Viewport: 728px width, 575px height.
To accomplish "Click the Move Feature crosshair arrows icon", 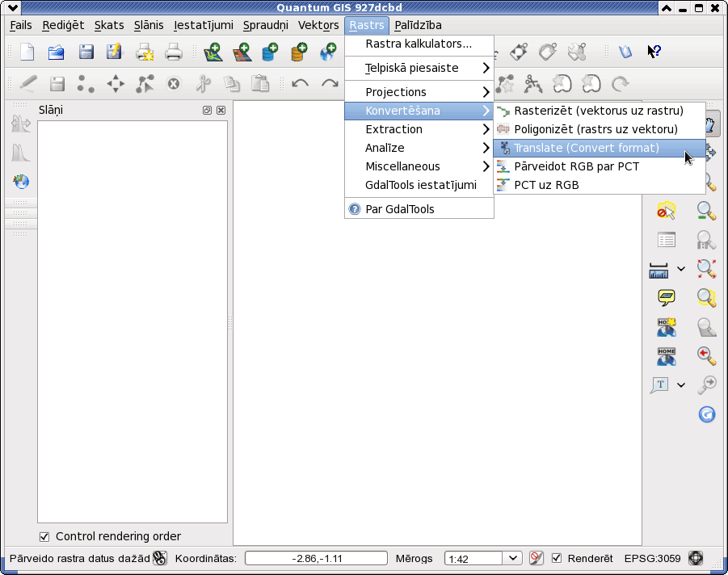I will point(116,84).
